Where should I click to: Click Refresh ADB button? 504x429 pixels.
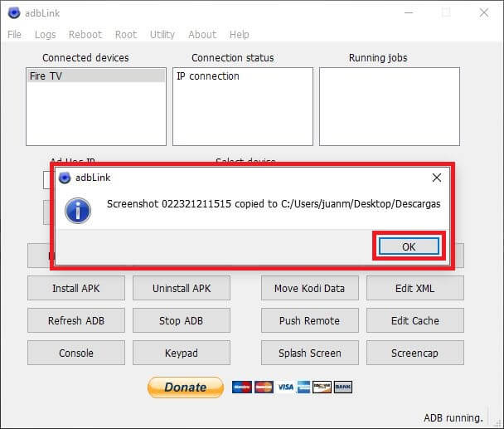(x=76, y=320)
